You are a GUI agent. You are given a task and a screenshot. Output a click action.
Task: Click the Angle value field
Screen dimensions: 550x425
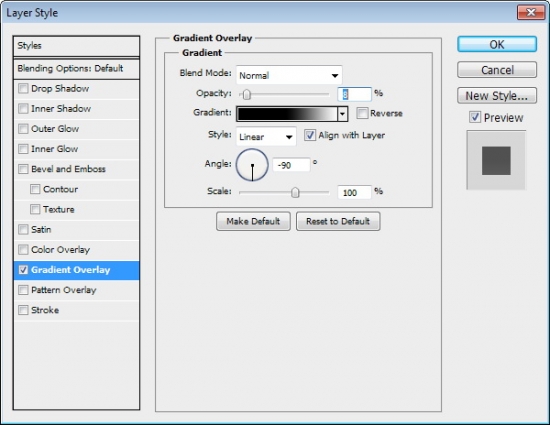pos(291,165)
